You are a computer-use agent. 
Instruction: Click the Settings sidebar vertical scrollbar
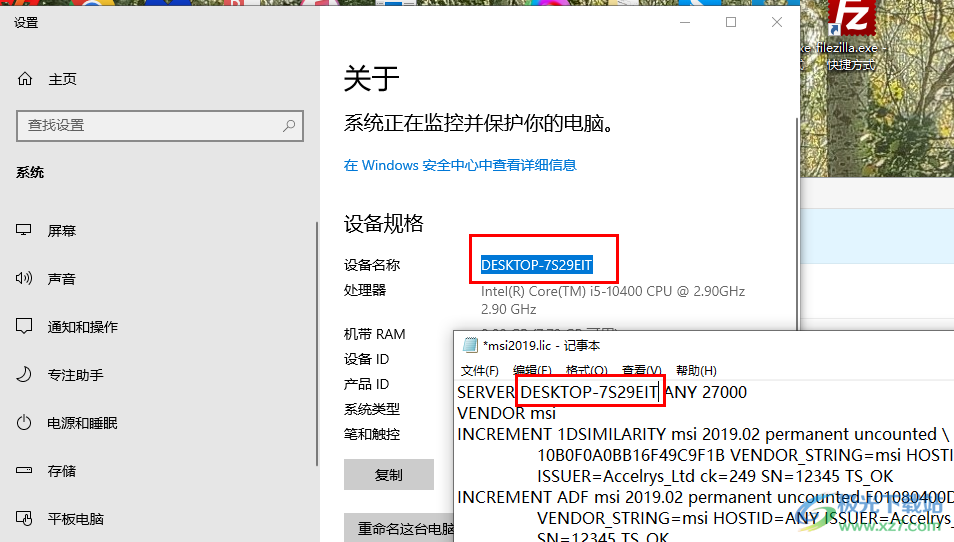pos(316,344)
